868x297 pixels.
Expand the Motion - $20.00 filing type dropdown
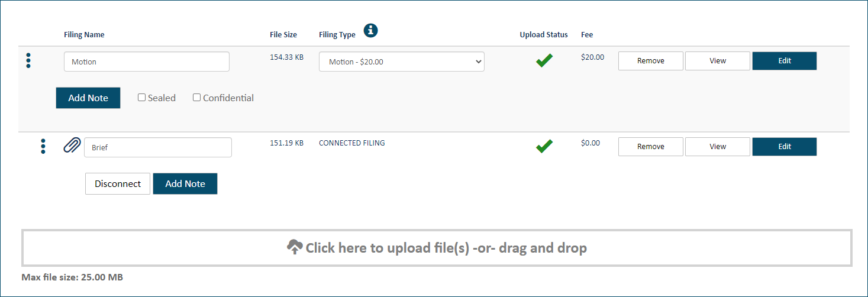click(402, 62)
